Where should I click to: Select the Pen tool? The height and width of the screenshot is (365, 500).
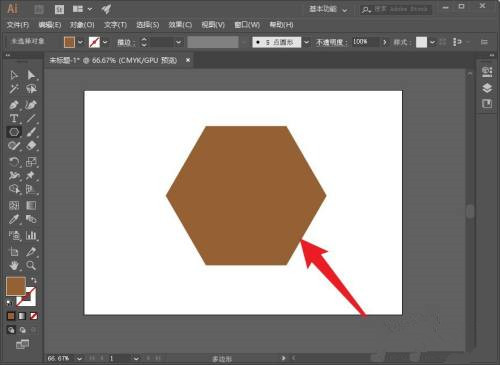click(x=14, y=105)
